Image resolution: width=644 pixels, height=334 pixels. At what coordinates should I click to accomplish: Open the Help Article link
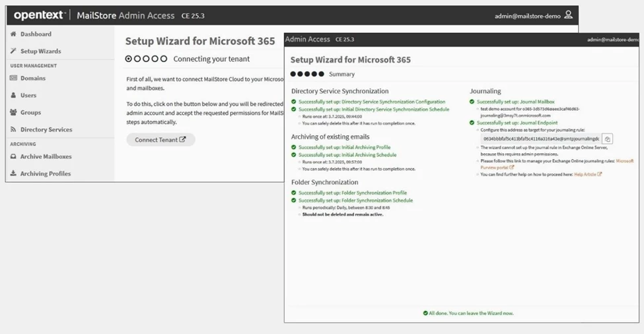(x=588, y=174)
